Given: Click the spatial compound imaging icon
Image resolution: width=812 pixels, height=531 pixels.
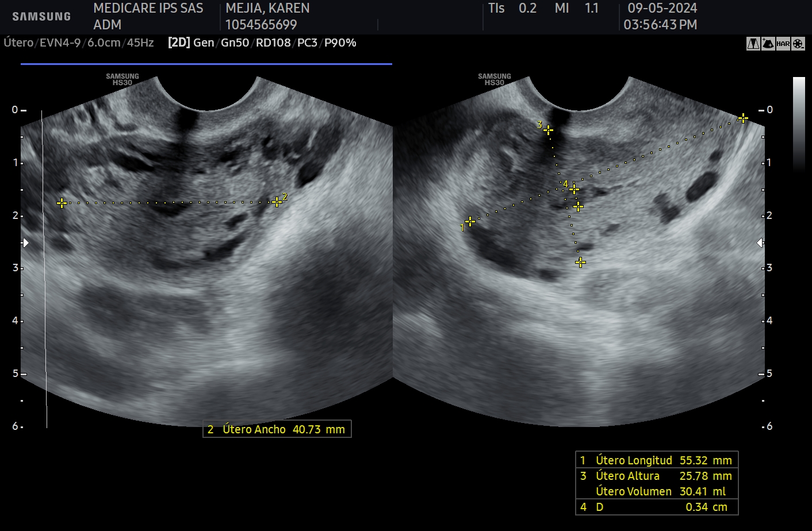Looking at the screenshot, I should (753, 44).
